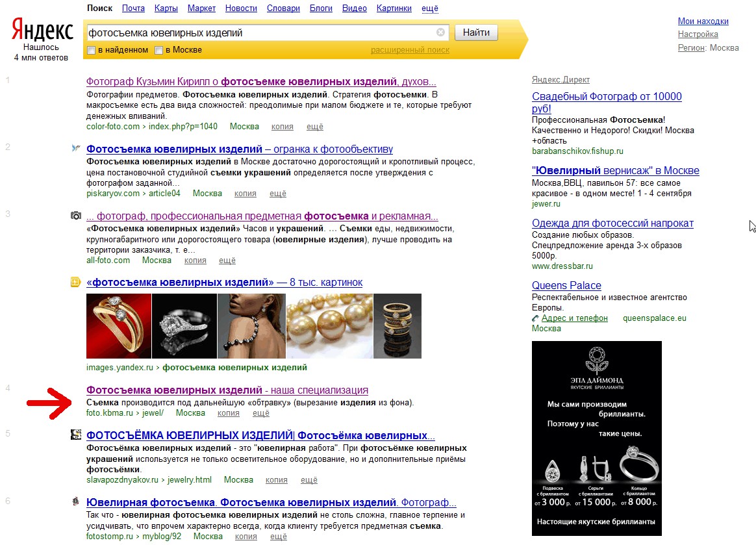
Task: Go to the Картинки tab
Action: (394, 8)
